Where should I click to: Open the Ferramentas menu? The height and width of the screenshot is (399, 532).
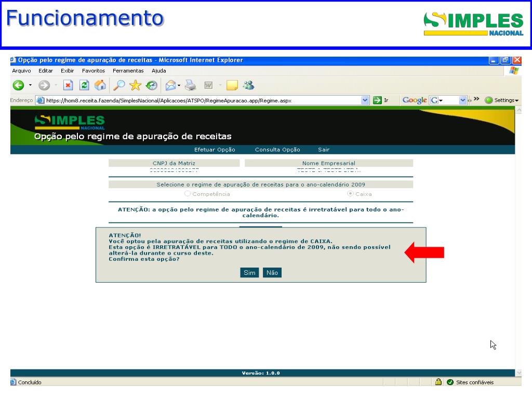pos(128,71)
